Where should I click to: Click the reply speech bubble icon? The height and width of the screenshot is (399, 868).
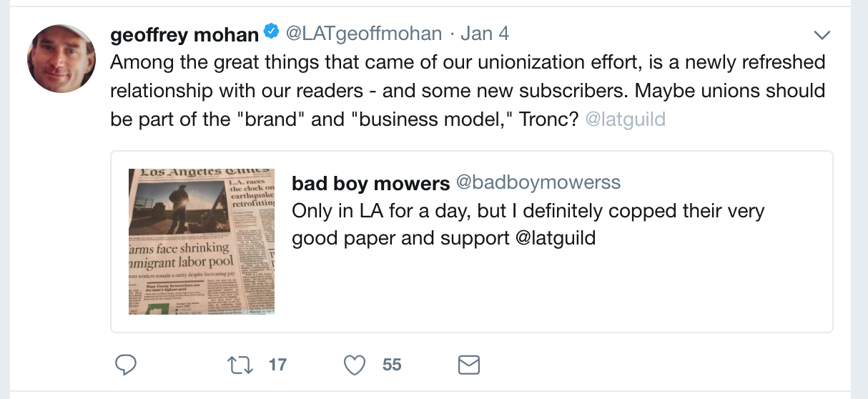point(126,365)
